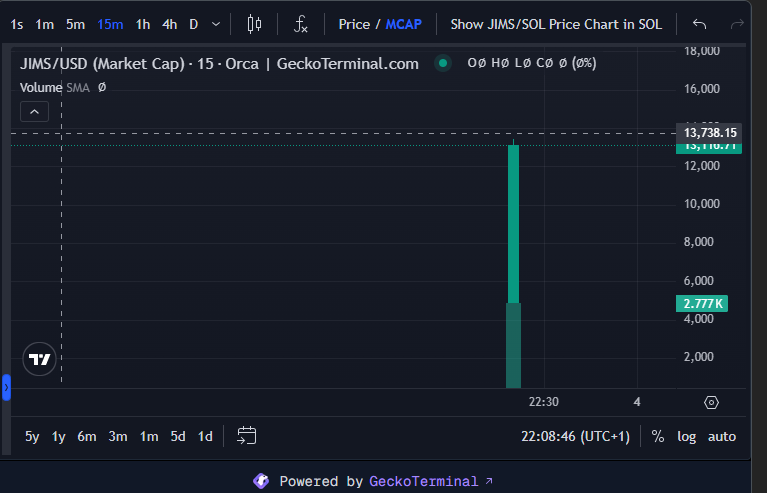The height and width of the screenshot is (493, 767).
Task: Choose the 4h timeframe
Action: coord(170,24)
